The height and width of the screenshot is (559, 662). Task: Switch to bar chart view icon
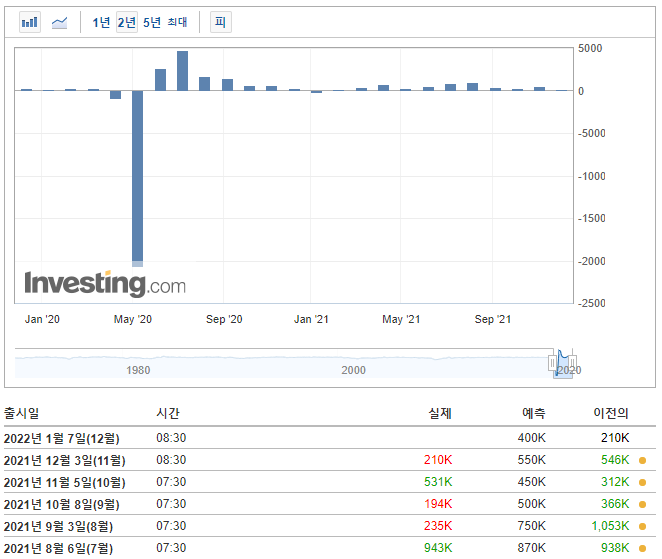pos(30,22)
